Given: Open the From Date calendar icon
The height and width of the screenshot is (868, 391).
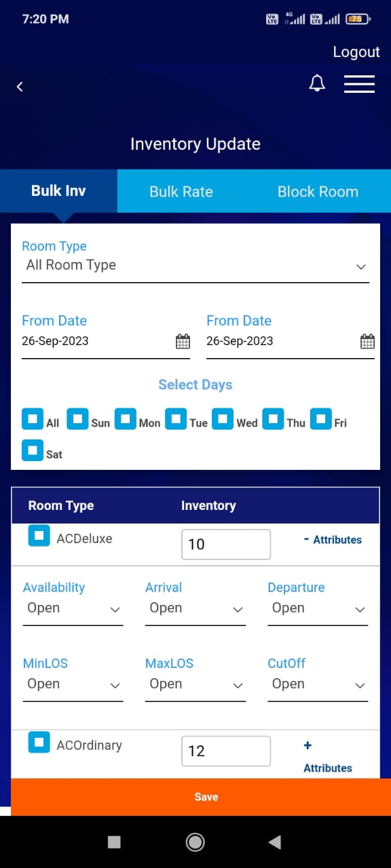Looking at the screenshot, I should pos(182,341).
